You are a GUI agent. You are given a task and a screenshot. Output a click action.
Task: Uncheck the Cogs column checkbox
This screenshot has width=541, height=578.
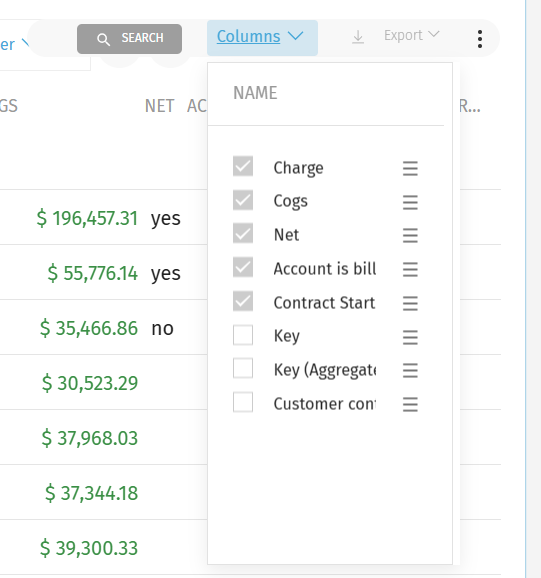click(243, 200)
